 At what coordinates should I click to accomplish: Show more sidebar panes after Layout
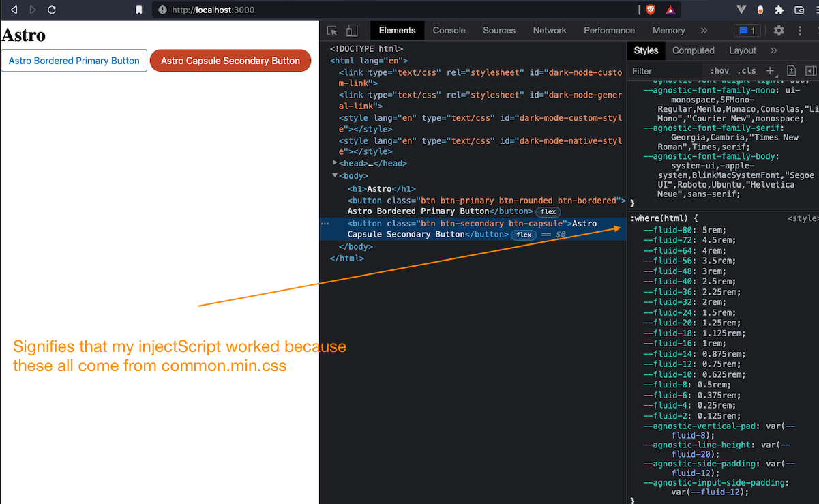773,50
